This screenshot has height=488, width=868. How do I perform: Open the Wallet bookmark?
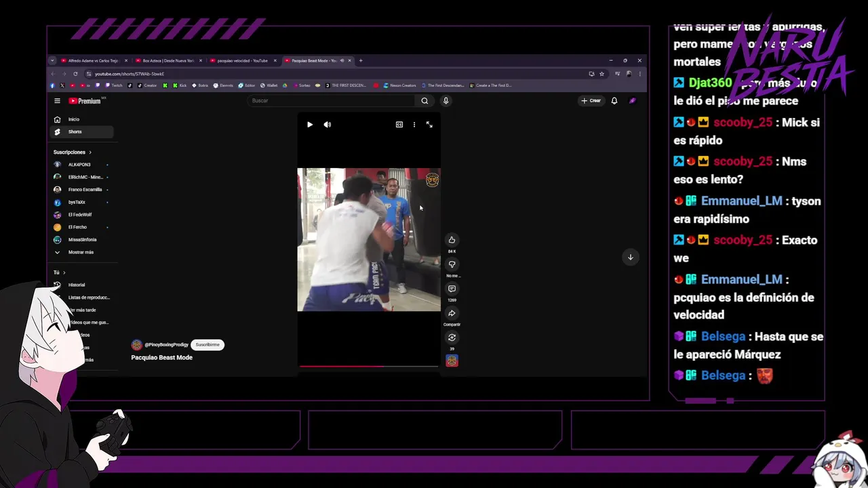click(269, 85)
